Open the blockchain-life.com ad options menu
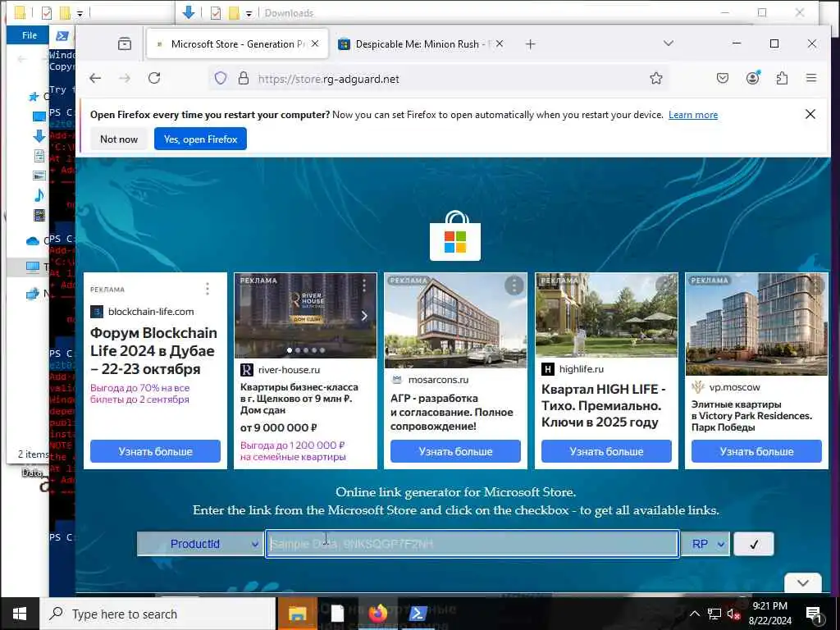Image resolution: width=840 pixels, height=630 pixels. pos(208,290)
